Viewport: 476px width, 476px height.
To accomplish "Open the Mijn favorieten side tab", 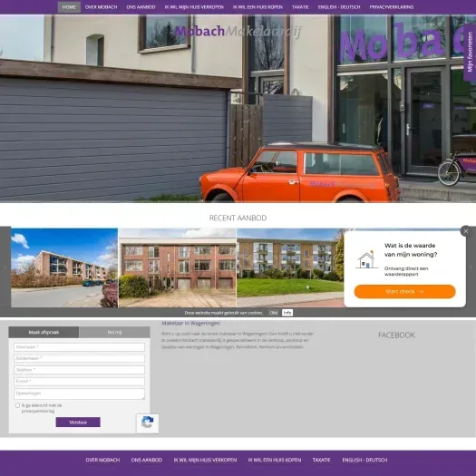I will (x=470, y=53).
